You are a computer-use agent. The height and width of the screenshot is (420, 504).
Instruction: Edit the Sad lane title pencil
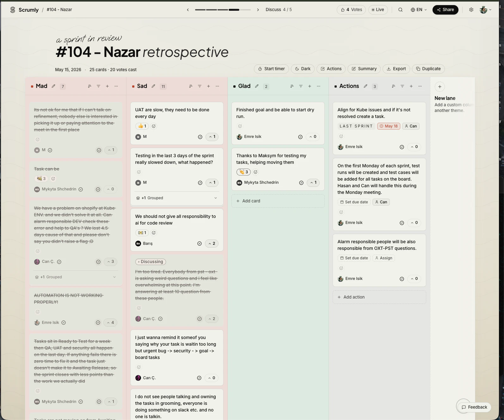pos(153,86)
